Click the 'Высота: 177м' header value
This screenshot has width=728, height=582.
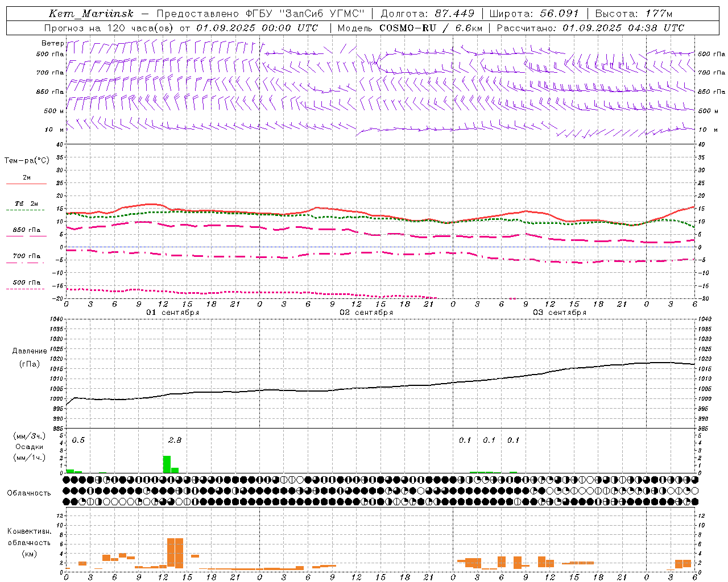point(634,14)
